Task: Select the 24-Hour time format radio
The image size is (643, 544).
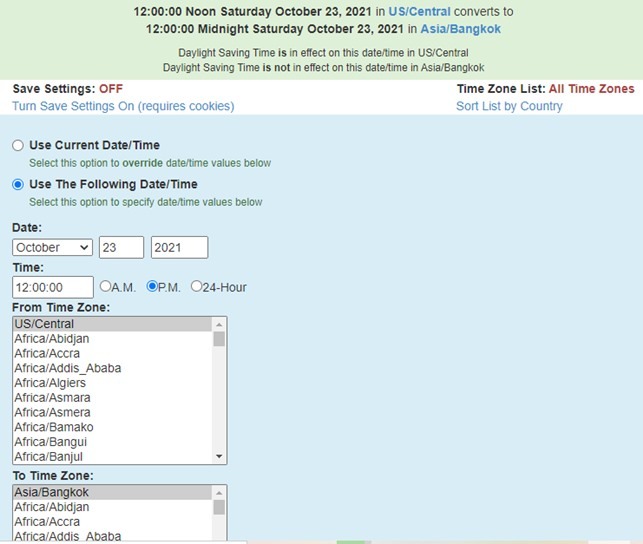Action: click(x=196, y=286)
